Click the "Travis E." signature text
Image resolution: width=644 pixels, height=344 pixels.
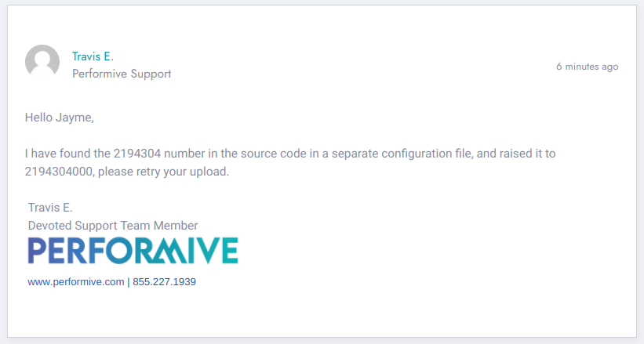click(50, 208)
